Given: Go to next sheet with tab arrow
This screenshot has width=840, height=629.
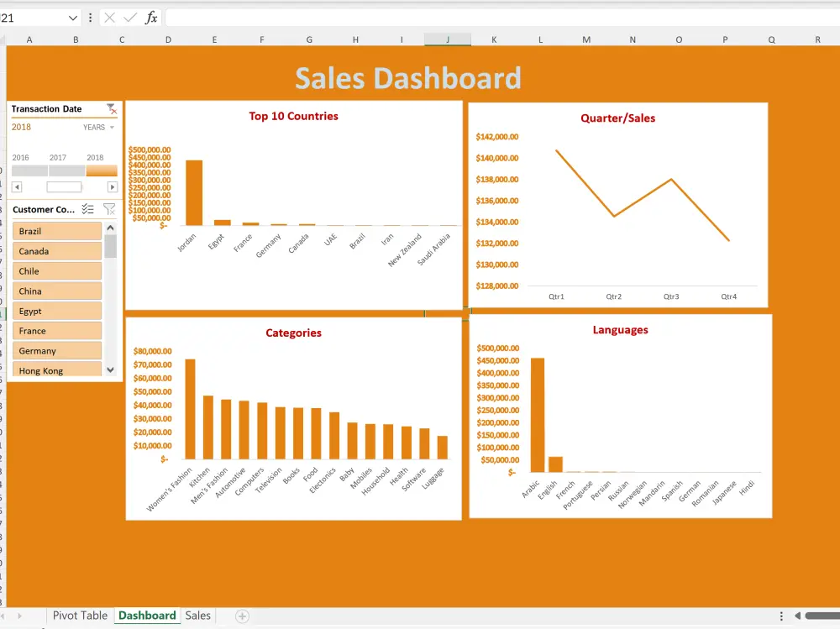Looking at the screenshot, I should coord(20,616).
